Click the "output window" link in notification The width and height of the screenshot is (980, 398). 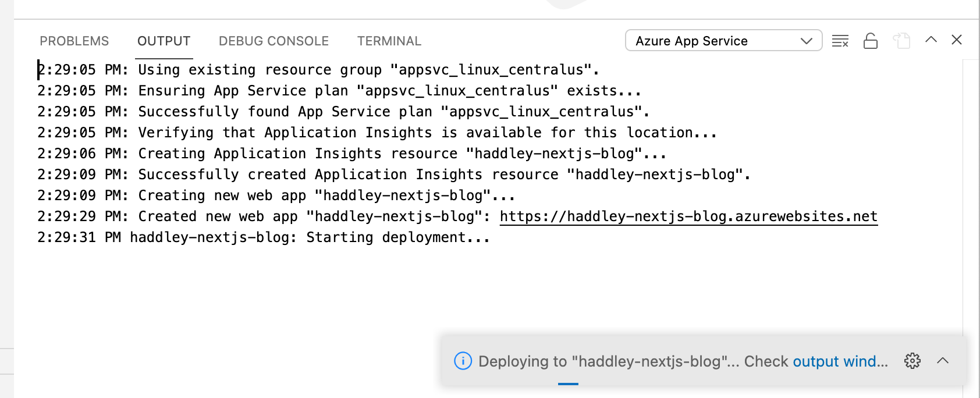coord(840,361)
